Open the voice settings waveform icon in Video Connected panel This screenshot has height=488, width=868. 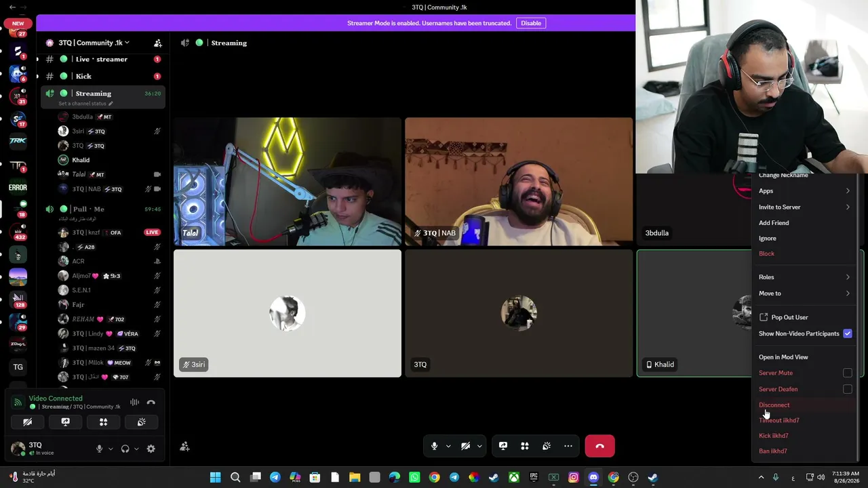[x=134, y=403]
